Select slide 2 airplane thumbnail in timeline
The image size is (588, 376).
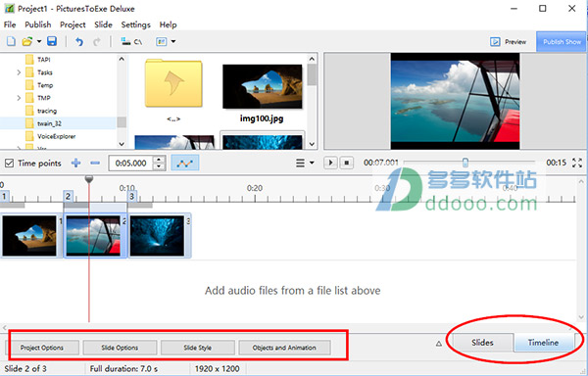(x=93, y=236)
